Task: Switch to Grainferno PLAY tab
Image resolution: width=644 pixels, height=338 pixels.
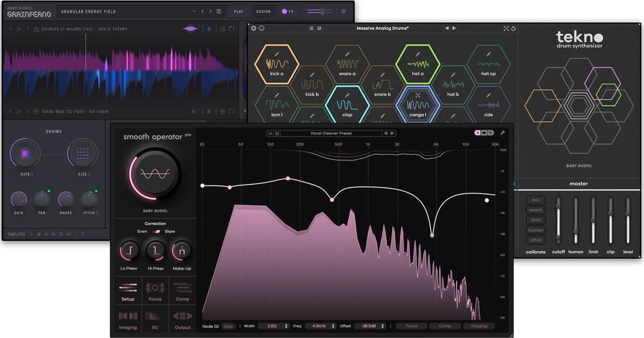Action: point(238,11)
